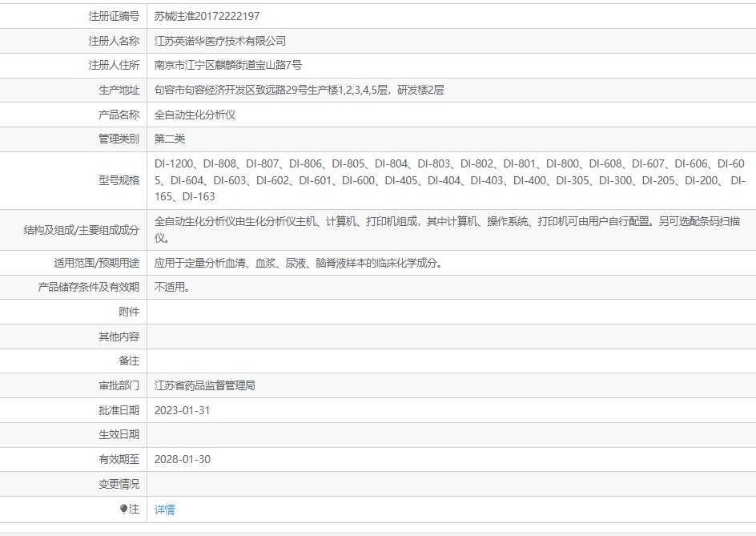Click the 附件 label
Viewport: 756px width, 536px height.
click(x=129, y=312)
